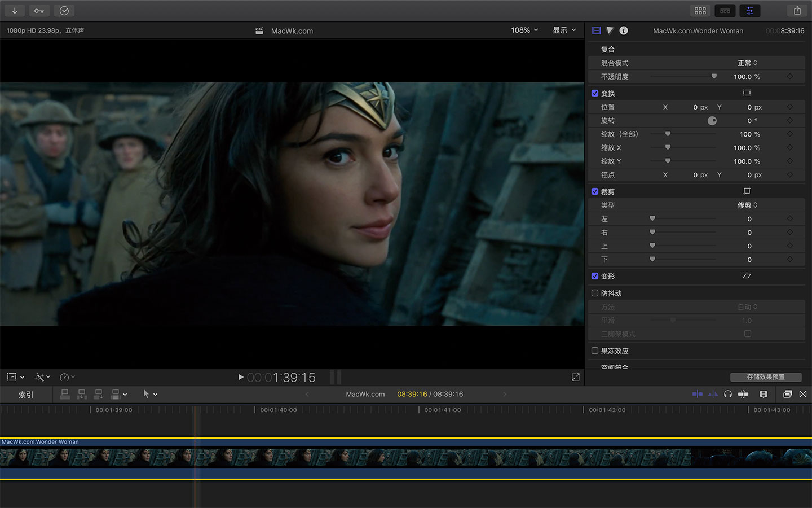Enable the Rolling Shutter (果冻效应) checkbox

click(595, 351)
